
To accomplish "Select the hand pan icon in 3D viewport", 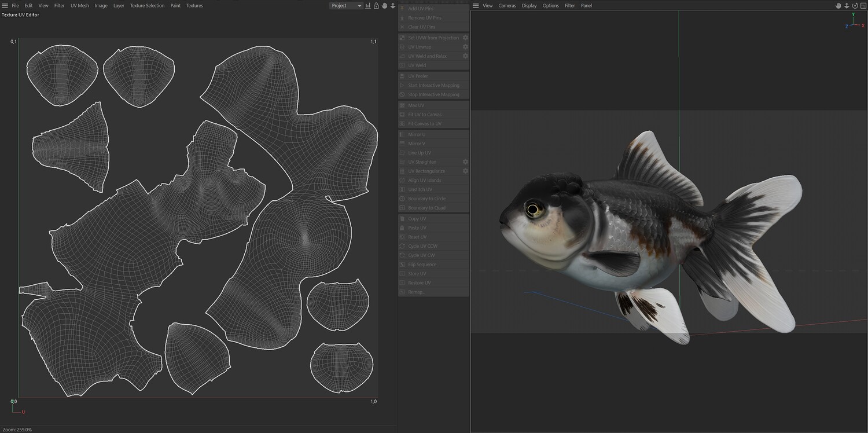I will click(x=838, y=6).
